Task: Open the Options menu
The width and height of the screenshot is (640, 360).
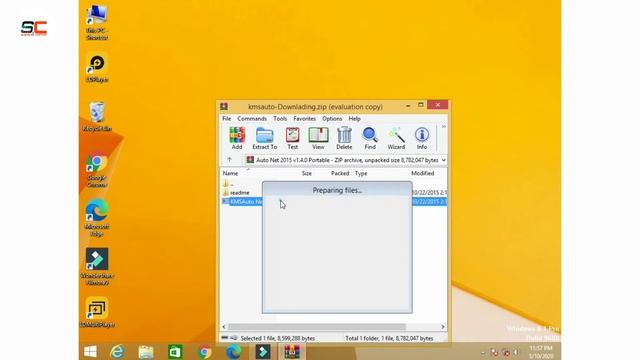Action: [x=332, y=118]
